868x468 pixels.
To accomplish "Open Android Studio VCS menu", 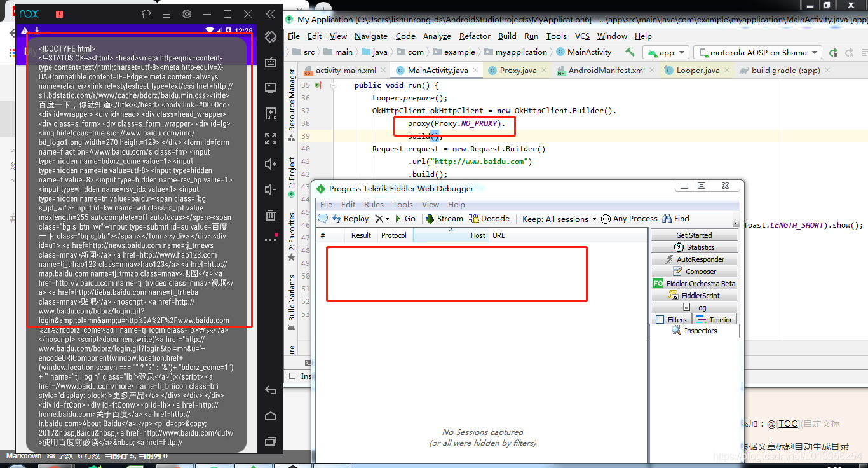I will [582, 36].
